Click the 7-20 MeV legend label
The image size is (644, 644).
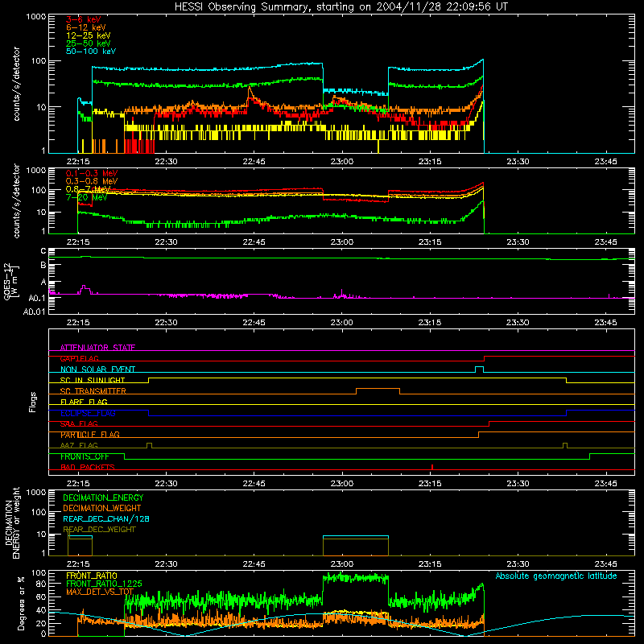coord(86,197)
